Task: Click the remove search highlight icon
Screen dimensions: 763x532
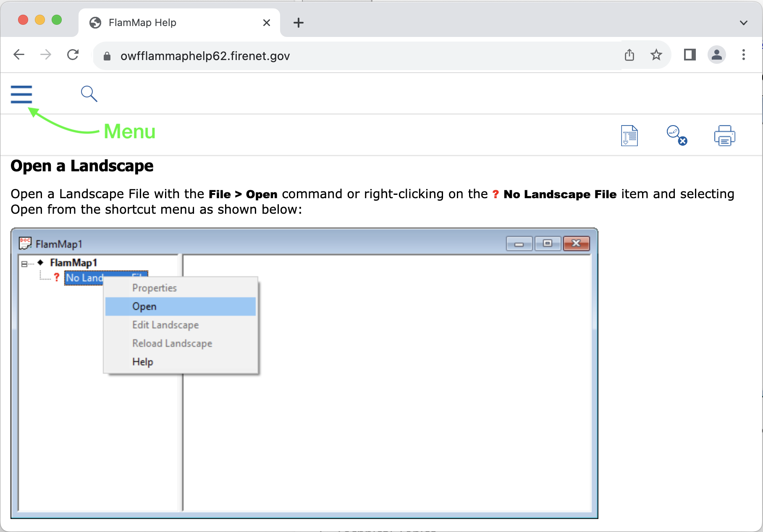Action: tap(677, 136)
